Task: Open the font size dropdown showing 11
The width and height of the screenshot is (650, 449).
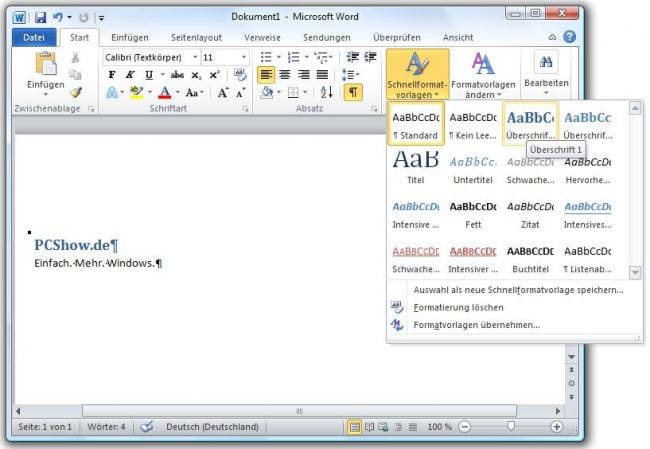Action: 244,57
